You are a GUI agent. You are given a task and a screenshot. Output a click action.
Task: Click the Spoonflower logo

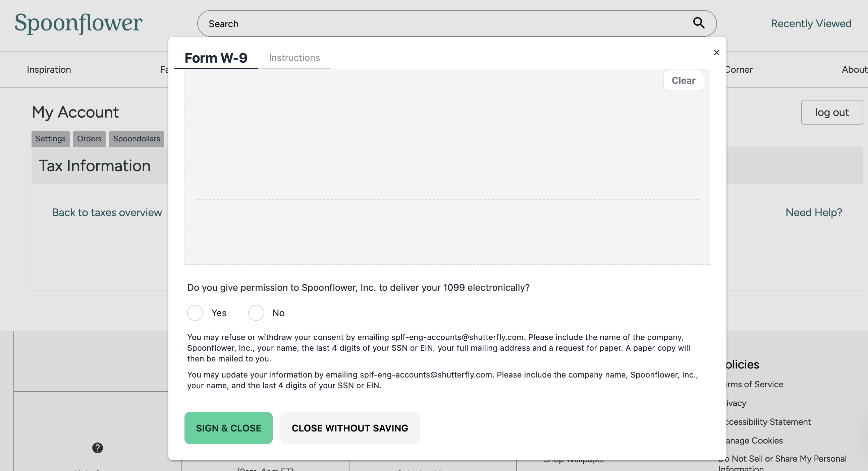coord(78,23)
